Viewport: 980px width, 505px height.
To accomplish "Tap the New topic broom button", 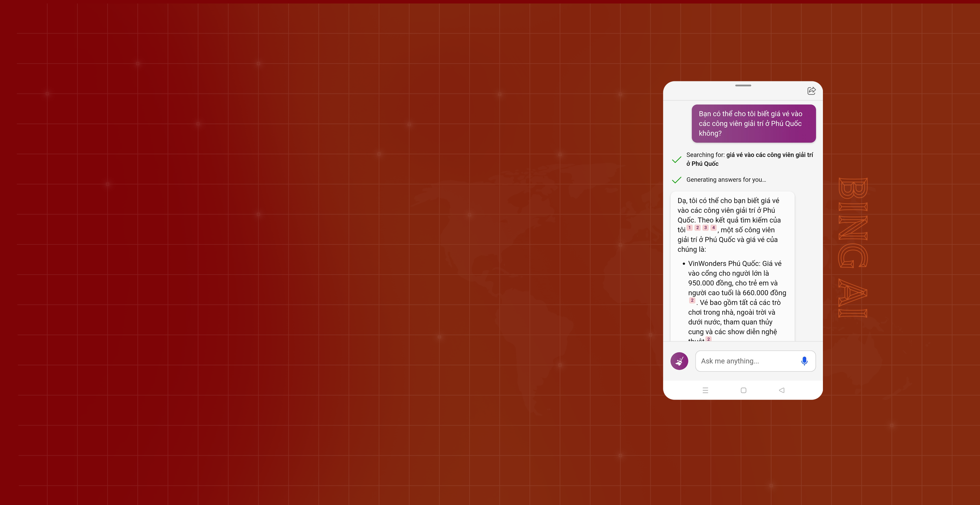I will (x=679, y=361).
